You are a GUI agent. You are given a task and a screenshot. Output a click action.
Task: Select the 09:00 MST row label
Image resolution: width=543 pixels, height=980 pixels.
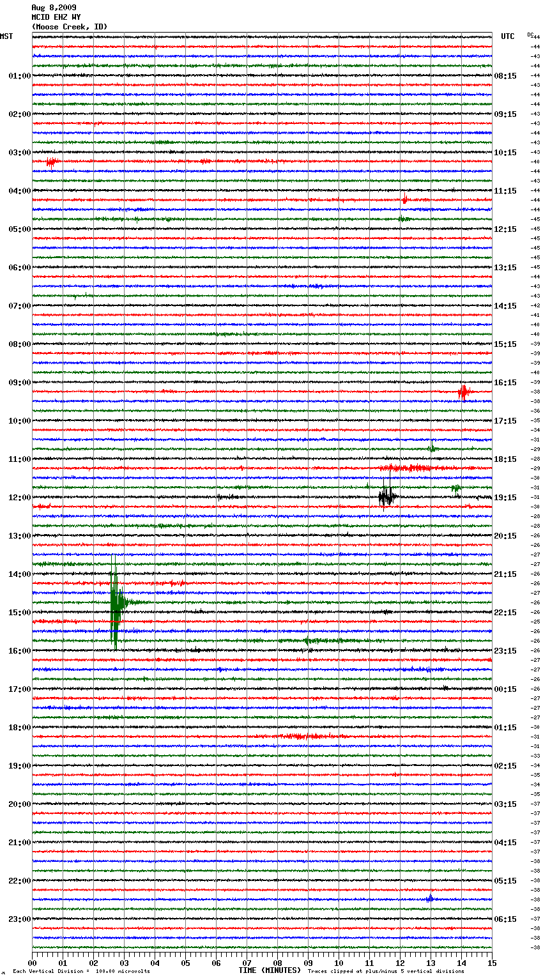pos(20,383)
